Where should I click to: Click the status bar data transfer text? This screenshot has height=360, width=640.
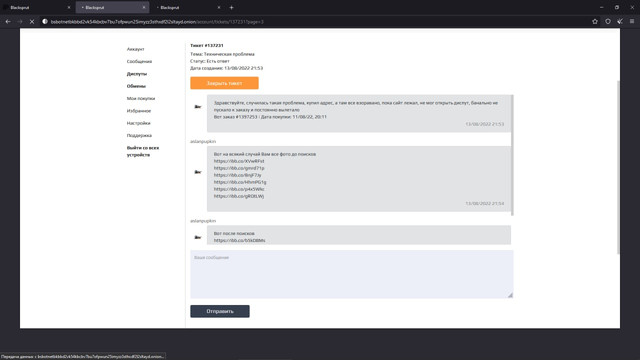point(83,356)
